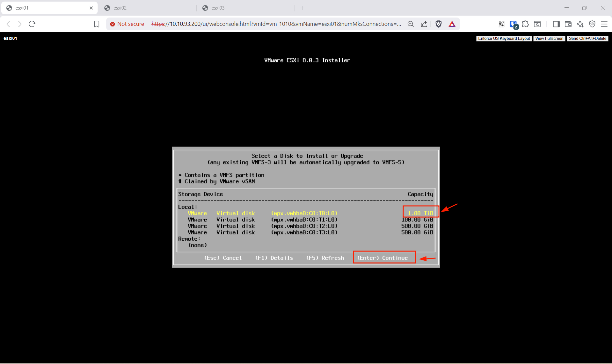Open the Brave Wallet icon
This screenshot has height=364, width=612.
[568, 24]
